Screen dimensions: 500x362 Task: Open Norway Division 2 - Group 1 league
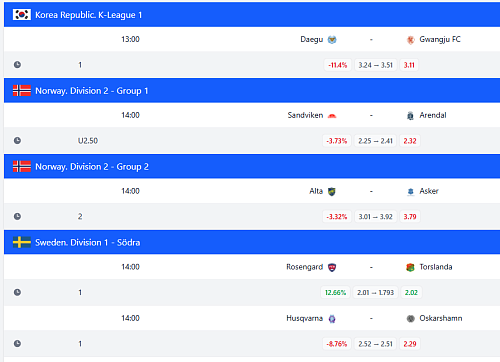91,91
